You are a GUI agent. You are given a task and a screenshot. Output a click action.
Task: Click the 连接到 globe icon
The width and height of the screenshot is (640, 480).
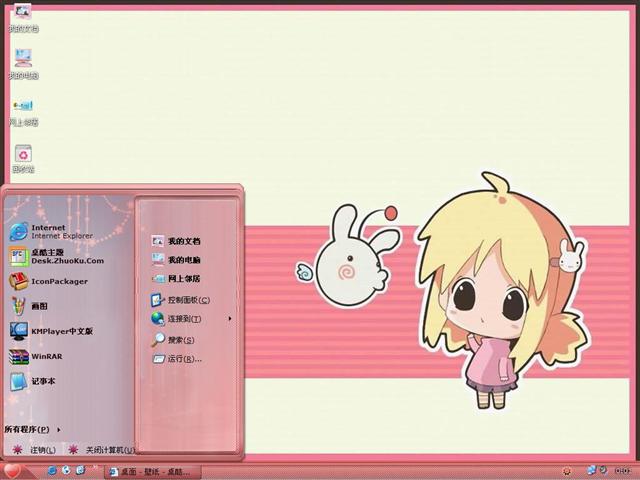[x=158, y=318]
